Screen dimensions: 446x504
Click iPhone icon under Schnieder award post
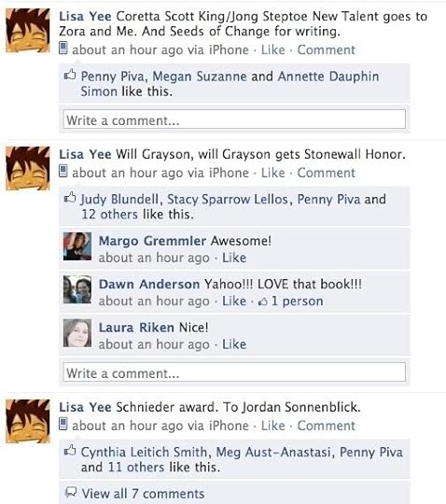(x=63, y=425)
